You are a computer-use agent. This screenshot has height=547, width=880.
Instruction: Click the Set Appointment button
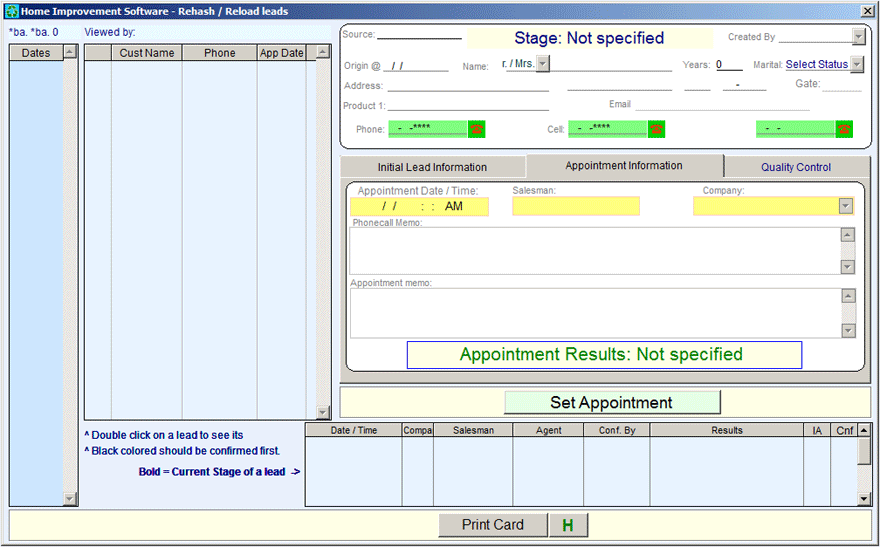(612, 402)
